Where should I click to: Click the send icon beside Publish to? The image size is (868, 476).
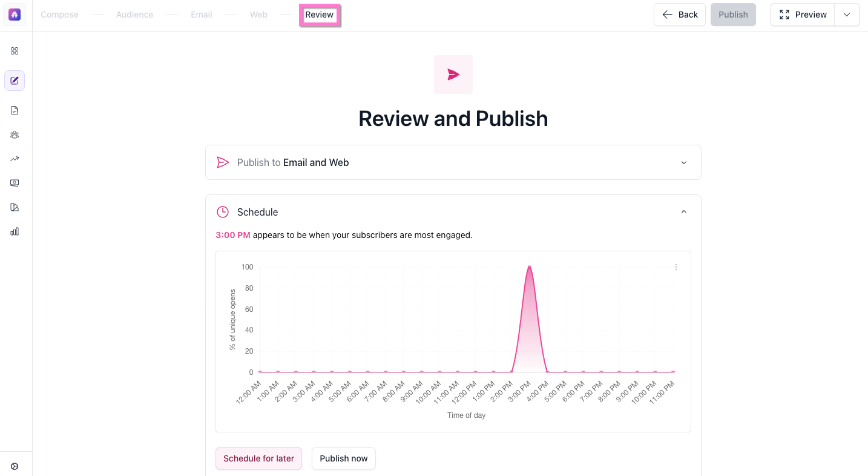click(x=223, y=162)
